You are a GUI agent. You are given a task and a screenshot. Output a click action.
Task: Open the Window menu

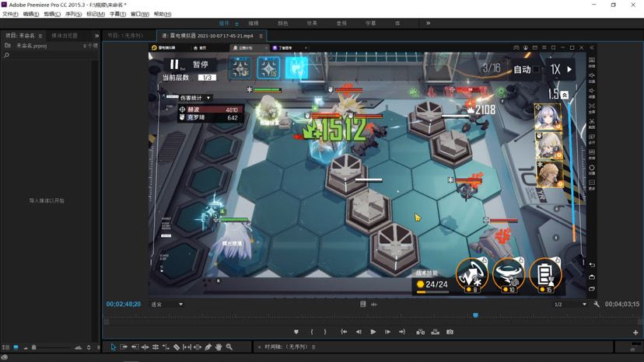pos(140,14)
